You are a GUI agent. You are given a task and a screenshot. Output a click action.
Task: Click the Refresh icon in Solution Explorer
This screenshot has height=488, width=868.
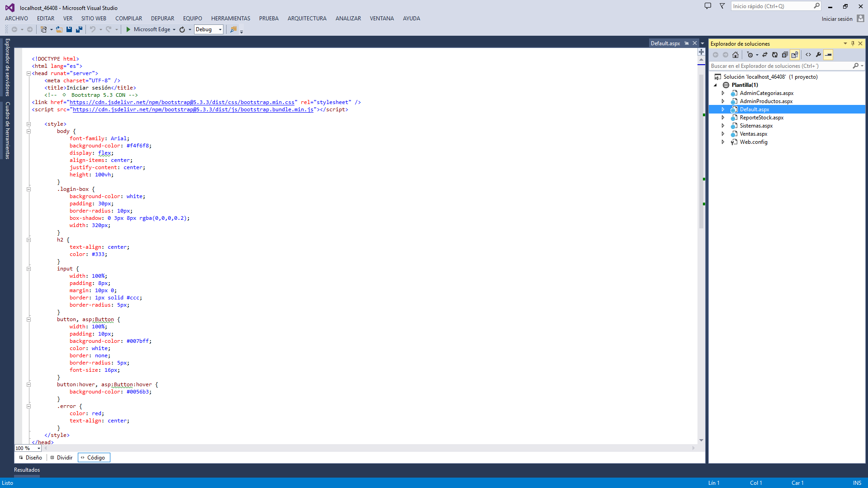click(x=775, y=55)
